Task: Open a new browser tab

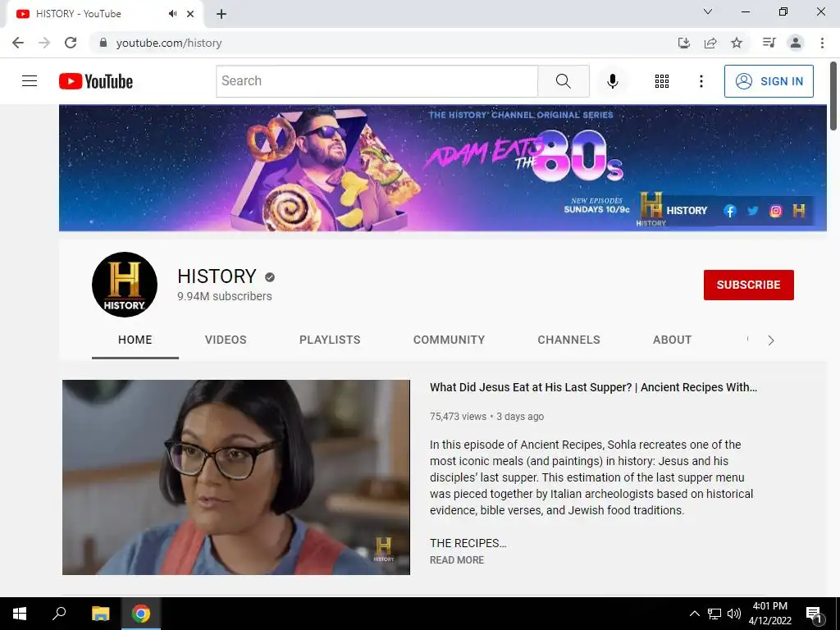Action: coord(221,14)
